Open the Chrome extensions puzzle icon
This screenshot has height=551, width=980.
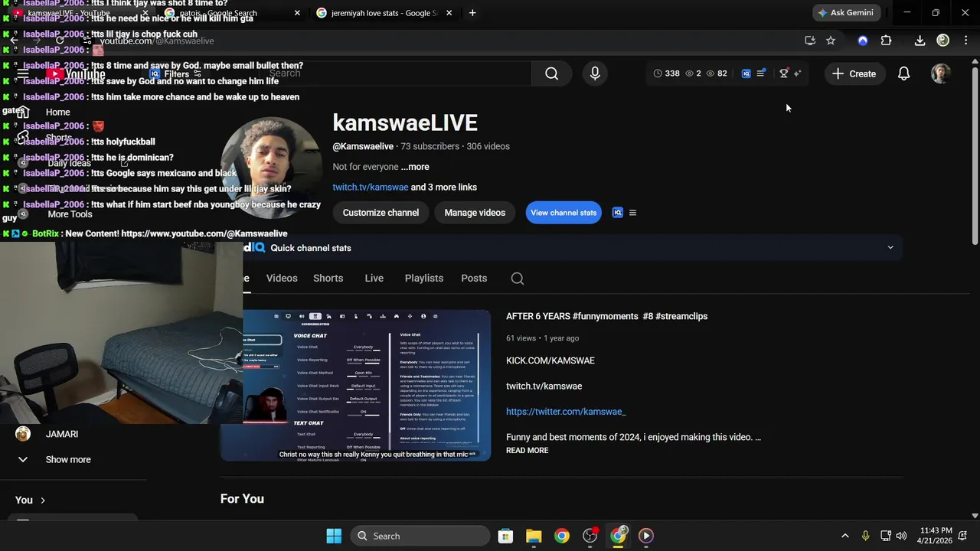coord(886,41)
